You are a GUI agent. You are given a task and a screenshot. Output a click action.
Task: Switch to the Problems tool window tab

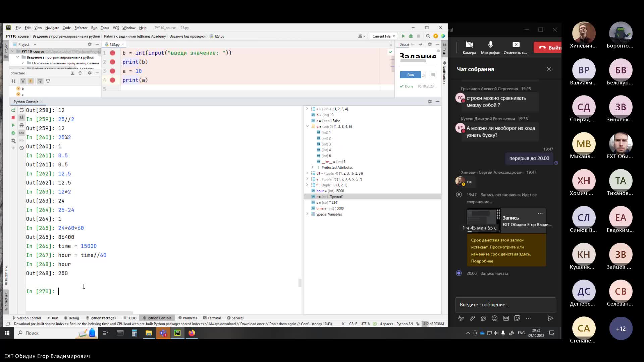(x=187, y=318)
